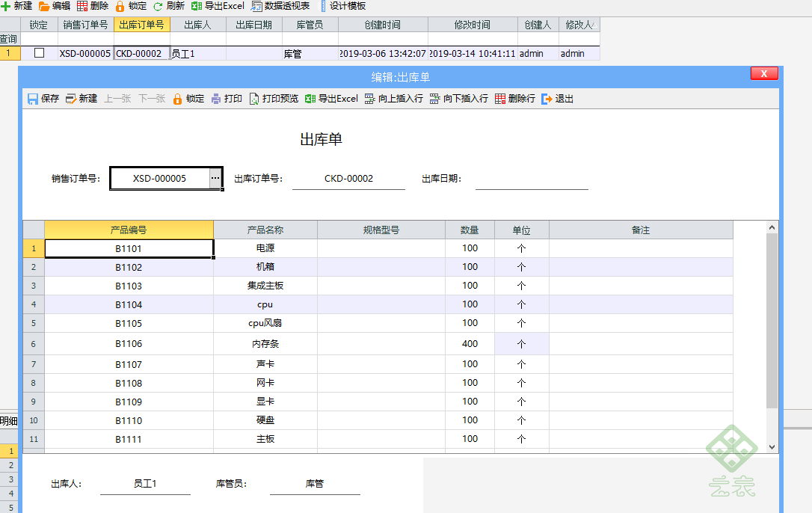Click scrollbar down arrow in product grid
Image resolution: width=812 pixels, height=513 pixels.
tap(772, 447)
